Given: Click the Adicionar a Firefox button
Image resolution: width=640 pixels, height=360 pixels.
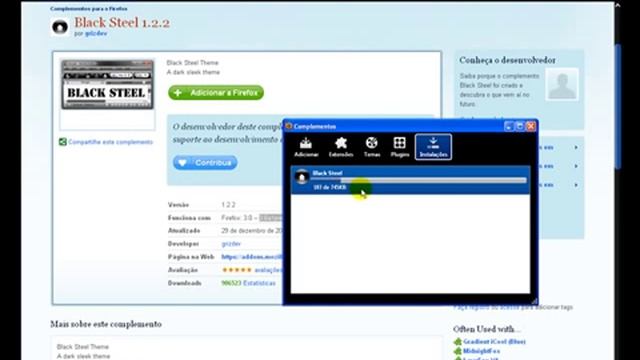Looking at the screenshot, I should (x=216, y=93).
